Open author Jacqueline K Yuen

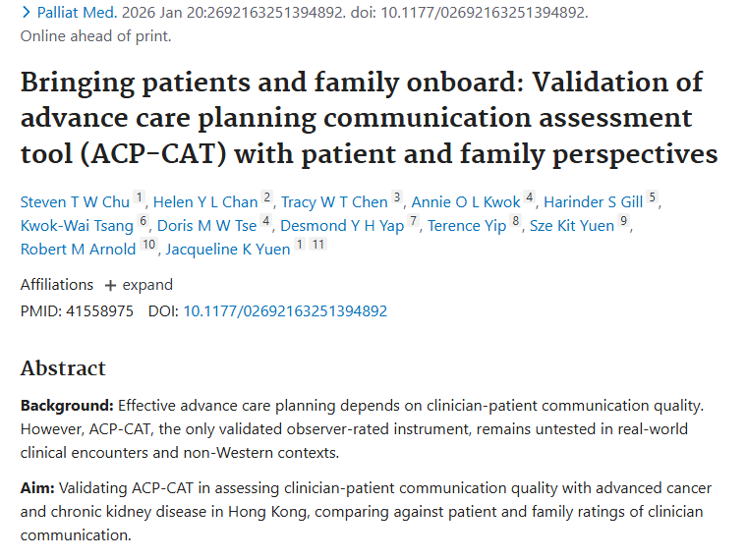tap(228, 250)
